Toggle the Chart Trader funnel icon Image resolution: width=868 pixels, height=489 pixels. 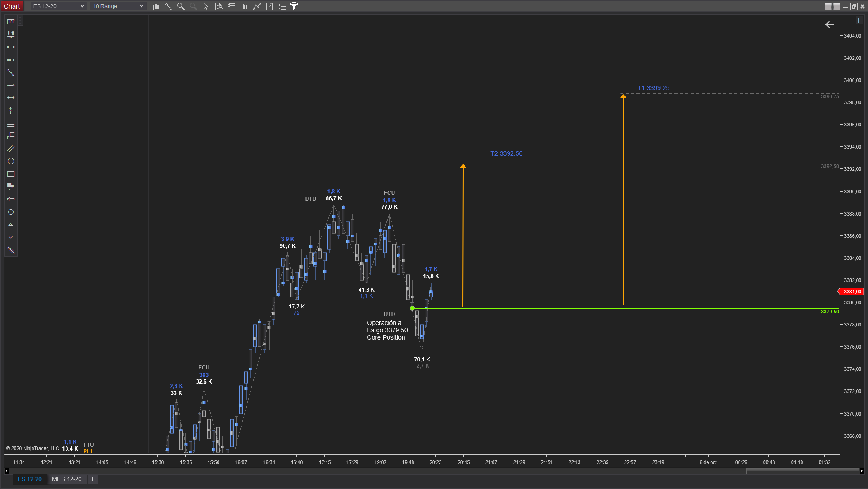pyautogui.click(x=294, y=6)
